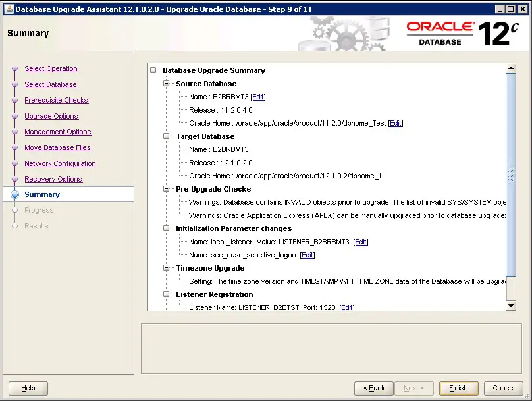532x401 pixels.
Task: Select the source Release : 11.2.0.4.0 row
Action: [221, 110]
